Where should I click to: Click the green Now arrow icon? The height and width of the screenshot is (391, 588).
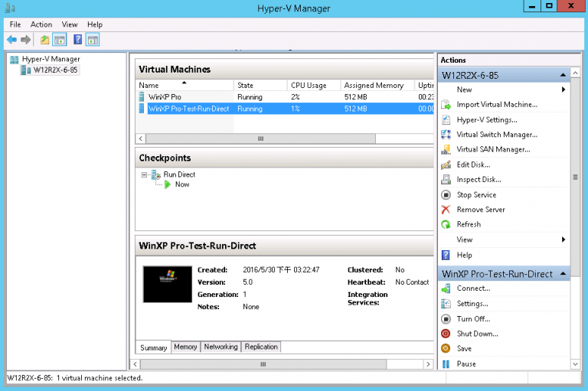(x=168, y=184)
